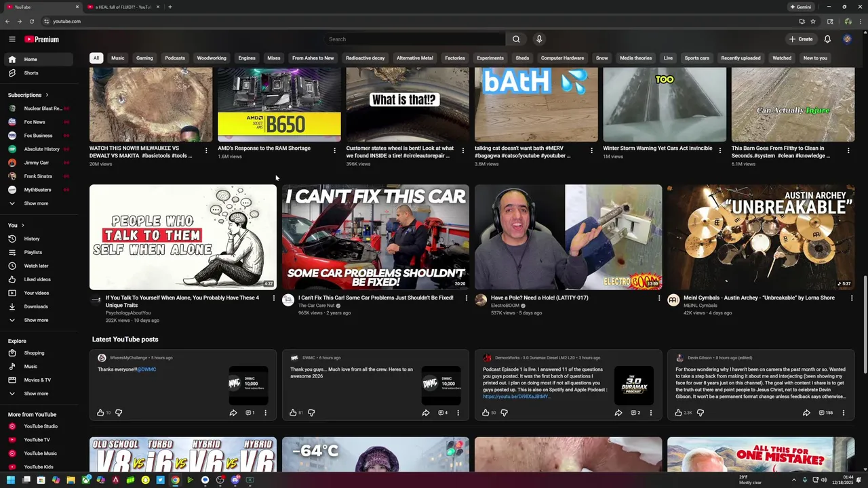Open The Car Care Nut channel
Screen dimensions: 868x488
(x=316, y=306)
